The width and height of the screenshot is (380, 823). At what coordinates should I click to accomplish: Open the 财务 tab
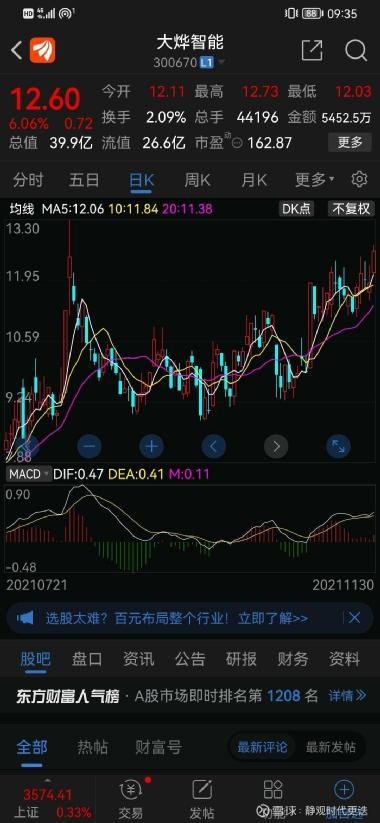293,658
